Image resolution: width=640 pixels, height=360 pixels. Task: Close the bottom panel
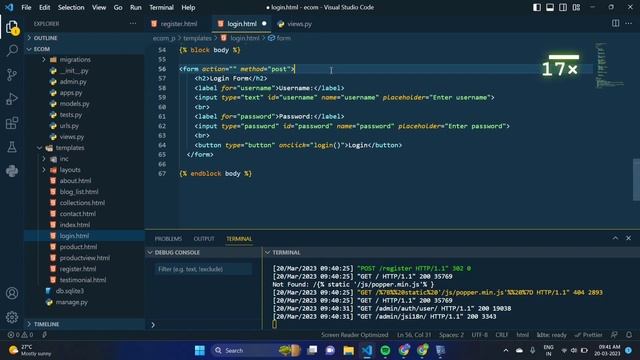pyautogui.click(x=629, y=238)
